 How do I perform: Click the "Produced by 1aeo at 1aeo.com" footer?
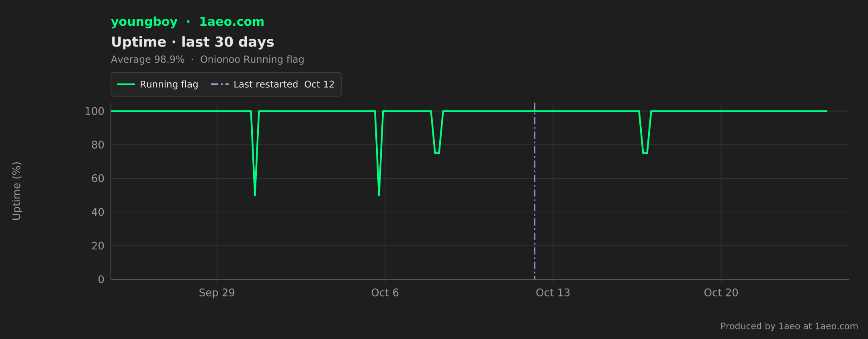point(789,326)
